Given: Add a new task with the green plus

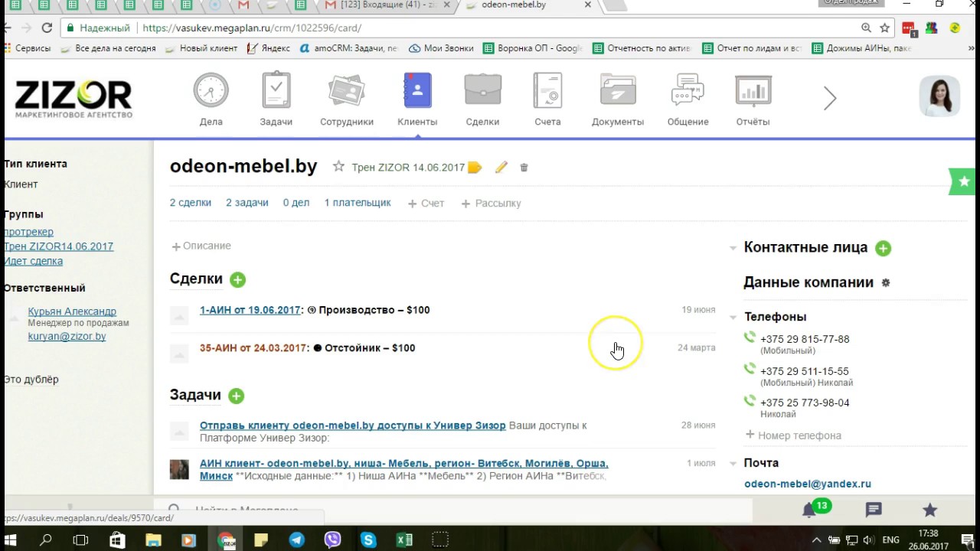Looking at the screenshot, I should click(x=237, y=396).
